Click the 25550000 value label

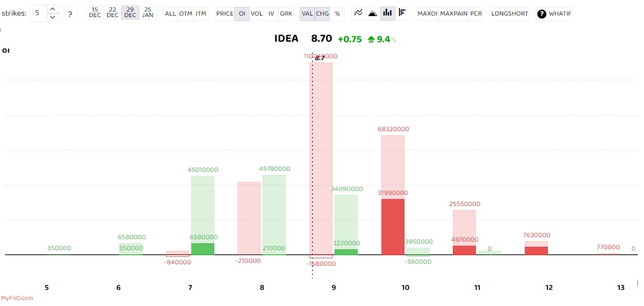[x=465, y=204]
